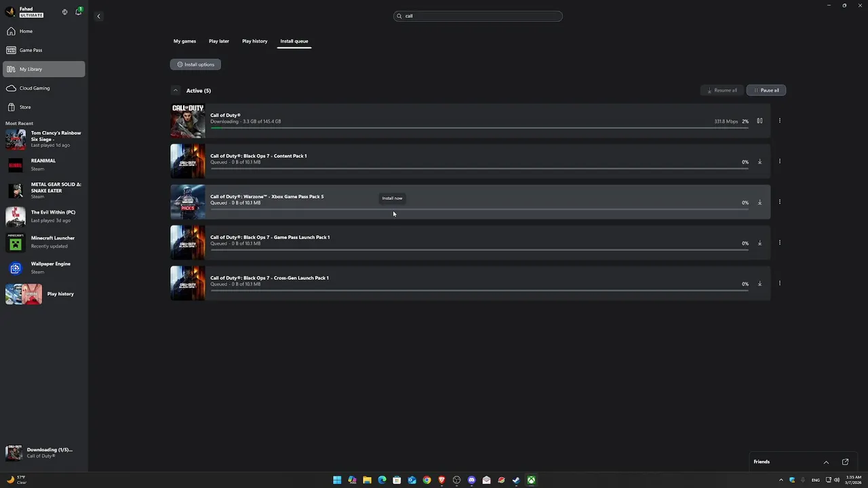Click the Call of Duty download progress bar
Image resolution: width=868 pixels, height=488 pixels.
(479, 127)
